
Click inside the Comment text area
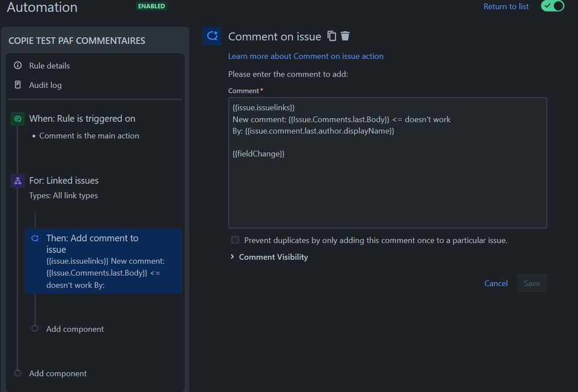coord(388,163)
